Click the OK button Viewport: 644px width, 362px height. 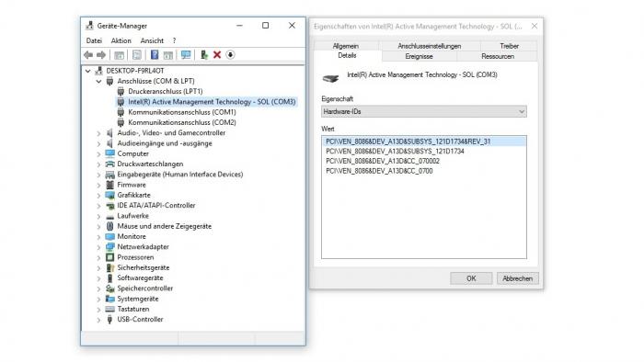pos(471,278)
